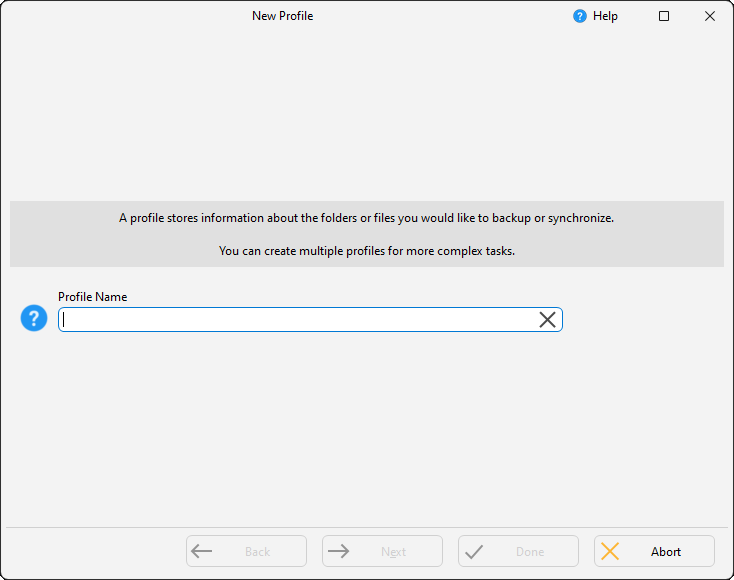This screenshot has width=734, height=580.
Task: Click the checkmark icon on Done
Action: (474, 551)
